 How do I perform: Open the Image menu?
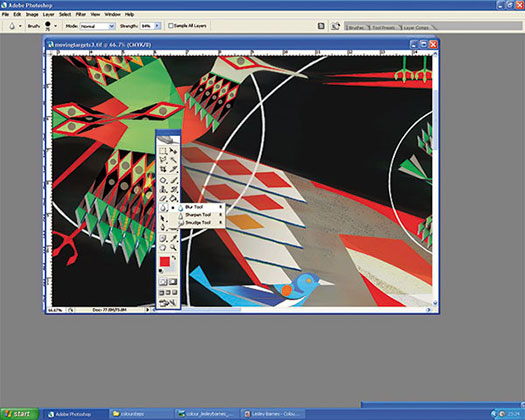click(32, 14)
